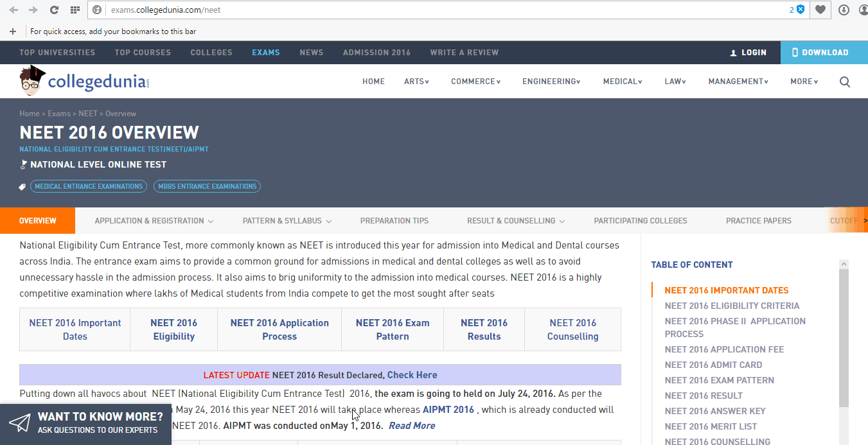Open NEET 2016 Important Dates table link

pyautogui.click(x=75, y=329)
